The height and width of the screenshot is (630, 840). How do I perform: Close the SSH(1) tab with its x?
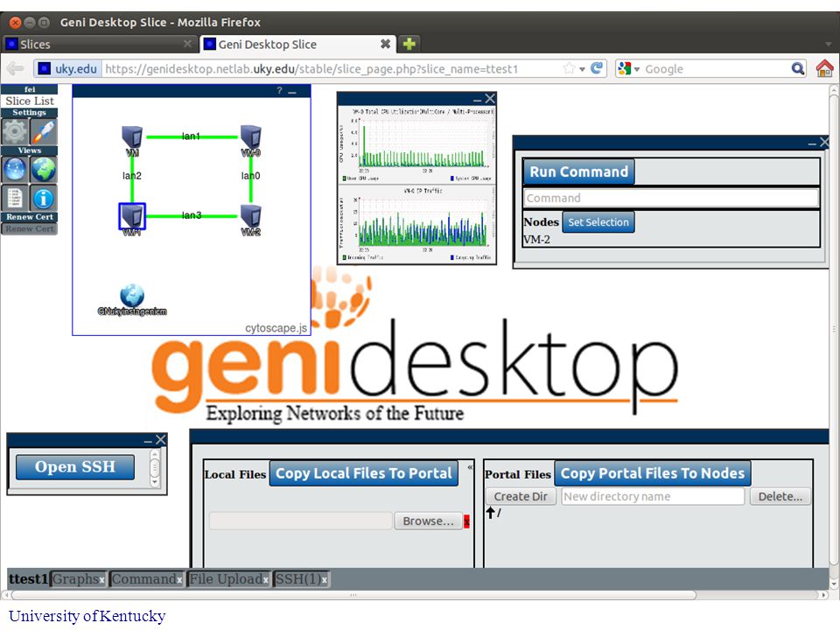[325, 580]
